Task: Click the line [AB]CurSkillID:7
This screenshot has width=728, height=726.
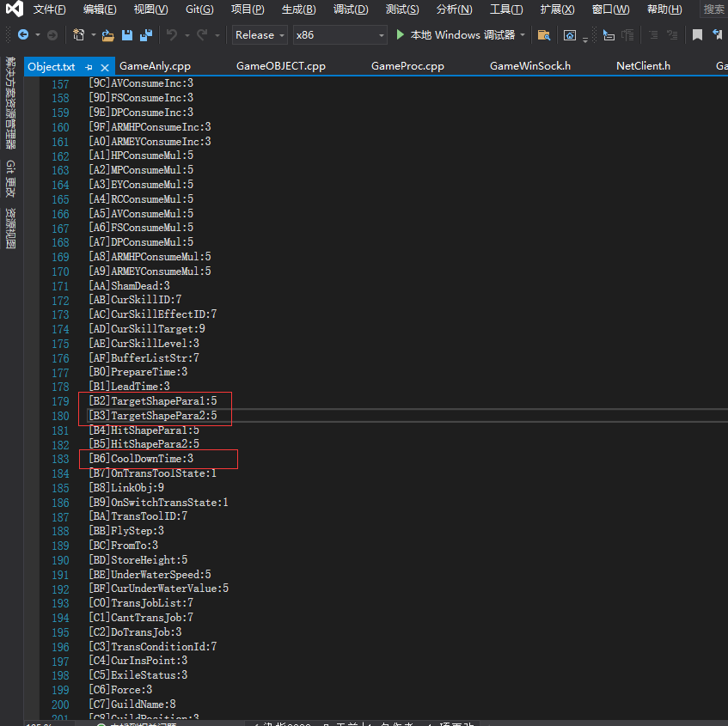Action: click(135, 300)
